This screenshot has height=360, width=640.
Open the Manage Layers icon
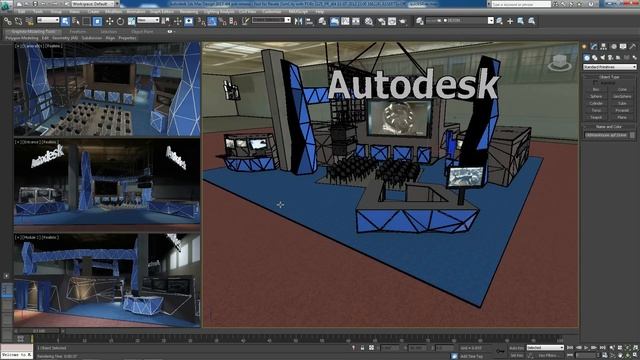pos(322,21)
